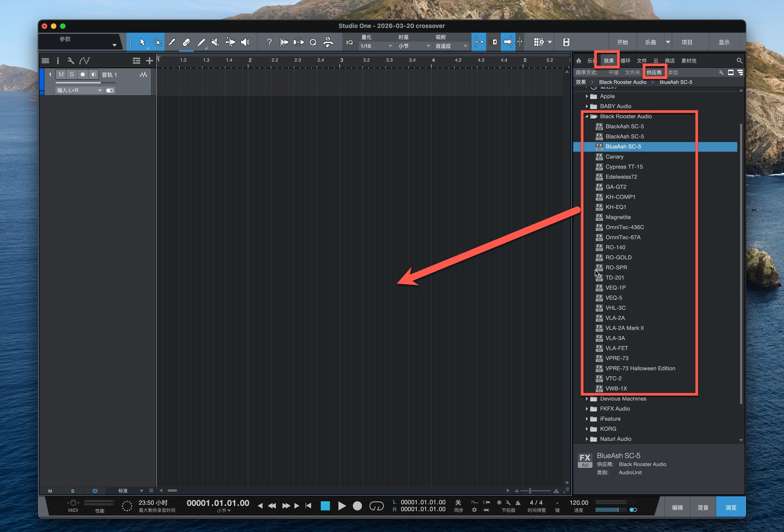Screen dimensions: 784x532
Task: Open the quantize 1/16 dropdown
Action: pyautogui.click(x=376, y=46)
